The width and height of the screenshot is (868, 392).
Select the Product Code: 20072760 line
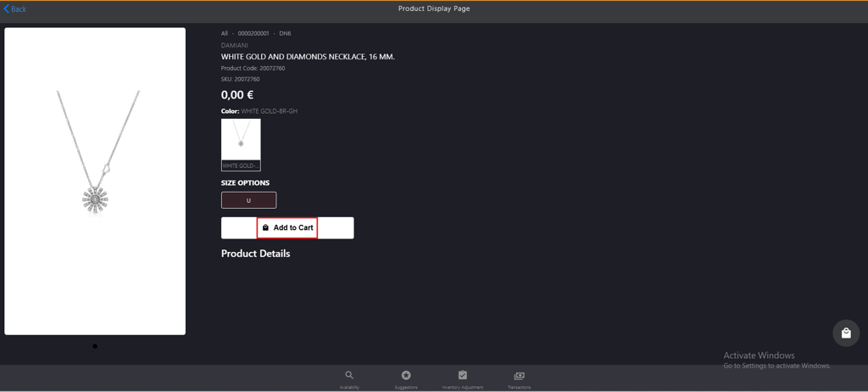[253, 68]
